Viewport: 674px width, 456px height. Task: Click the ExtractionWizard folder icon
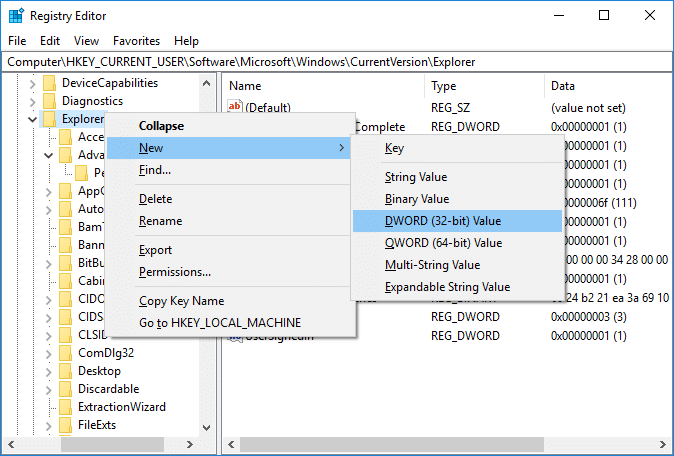(65, 407)
